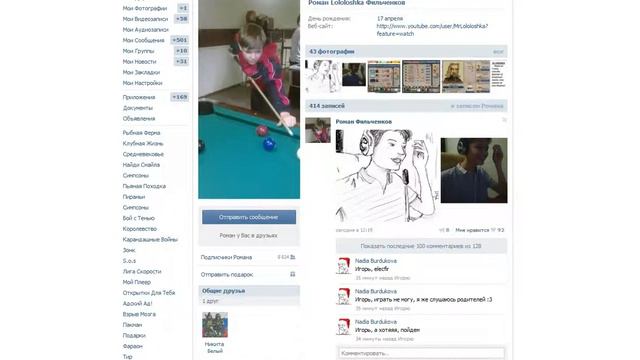Viewport: 640px width, 360px height.
Task: Click the gift icon beside Отправить подарок
Action: point(293,274)
